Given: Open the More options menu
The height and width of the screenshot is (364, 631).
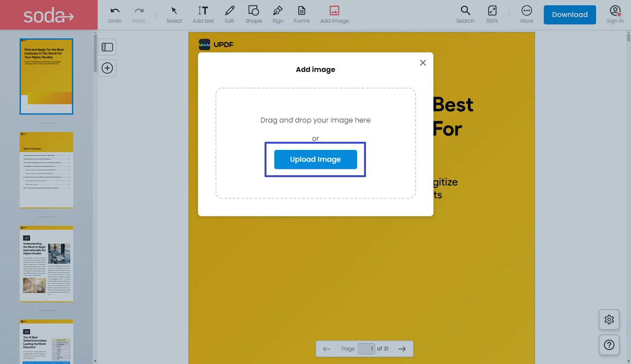Looking at the screenshot, I should tap(527, 15).
